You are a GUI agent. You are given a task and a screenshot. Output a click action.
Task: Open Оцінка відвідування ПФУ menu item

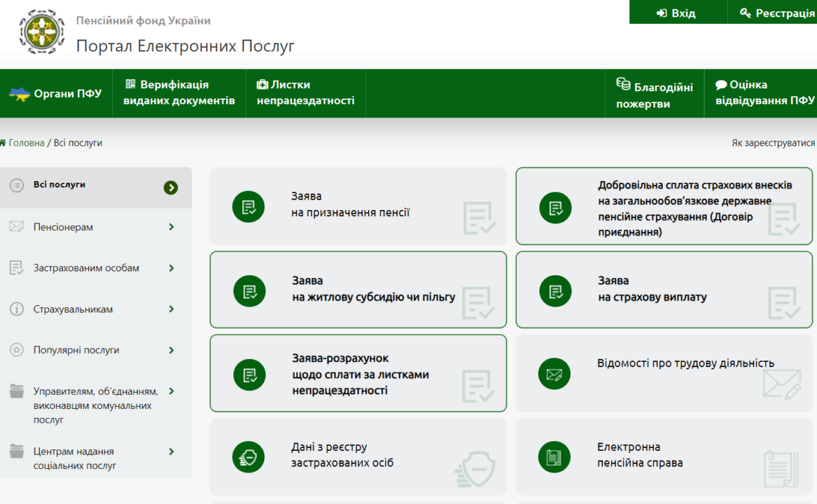coord(761,93)
